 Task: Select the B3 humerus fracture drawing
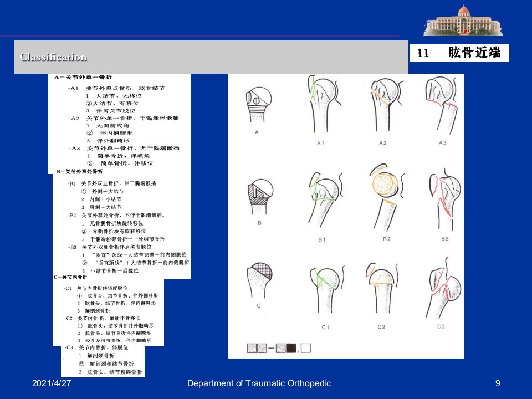point(445,200)
